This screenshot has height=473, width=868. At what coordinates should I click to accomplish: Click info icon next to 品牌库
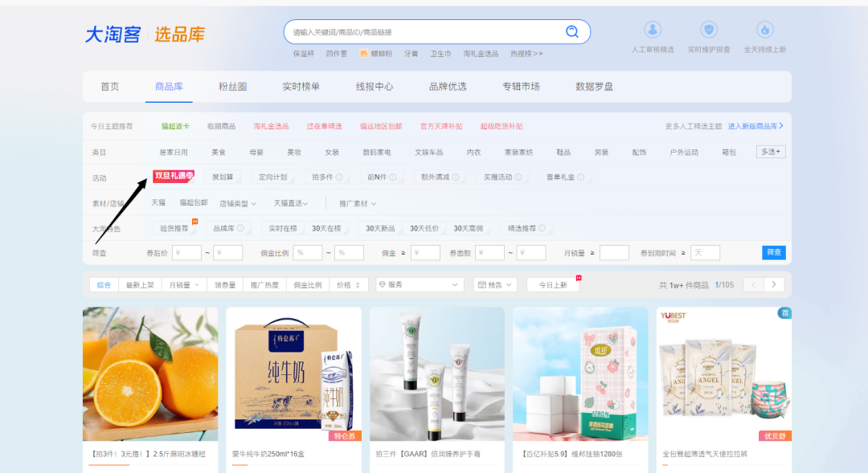(241, 228)
